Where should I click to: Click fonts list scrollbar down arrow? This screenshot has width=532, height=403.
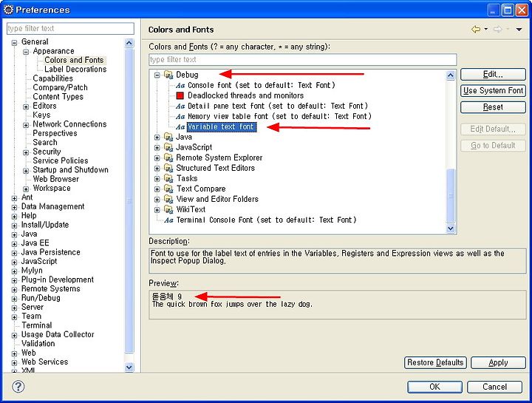click(451, 228)
